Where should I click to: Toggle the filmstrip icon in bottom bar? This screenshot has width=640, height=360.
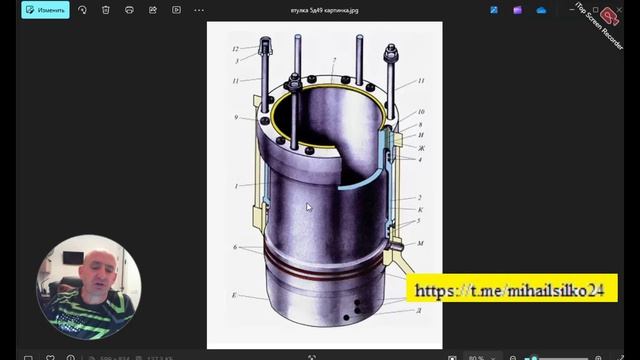(28, 358)
